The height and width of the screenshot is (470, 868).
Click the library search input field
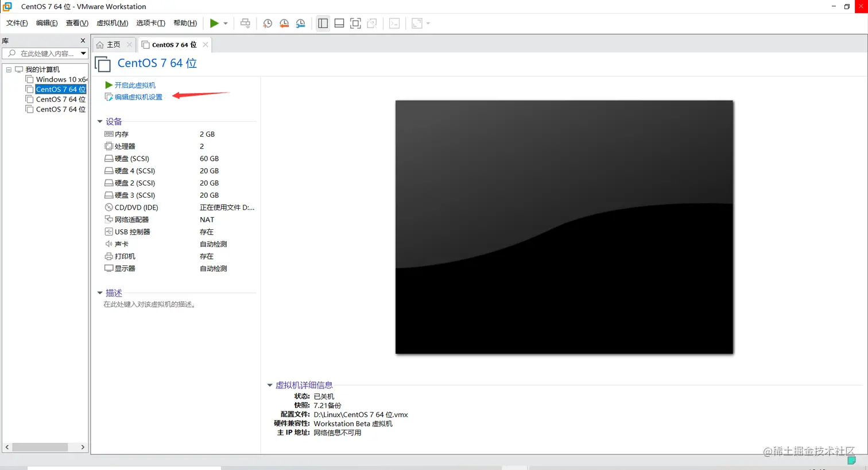[x=45, y=53]
